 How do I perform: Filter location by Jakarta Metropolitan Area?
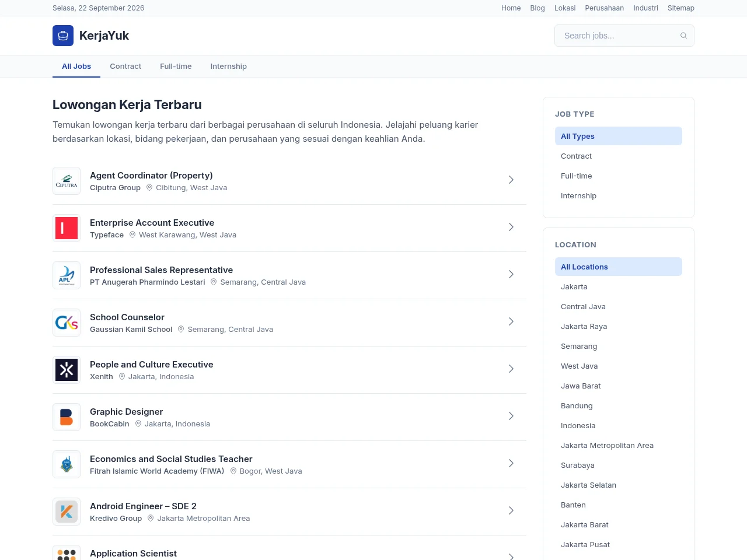(619, 445)
